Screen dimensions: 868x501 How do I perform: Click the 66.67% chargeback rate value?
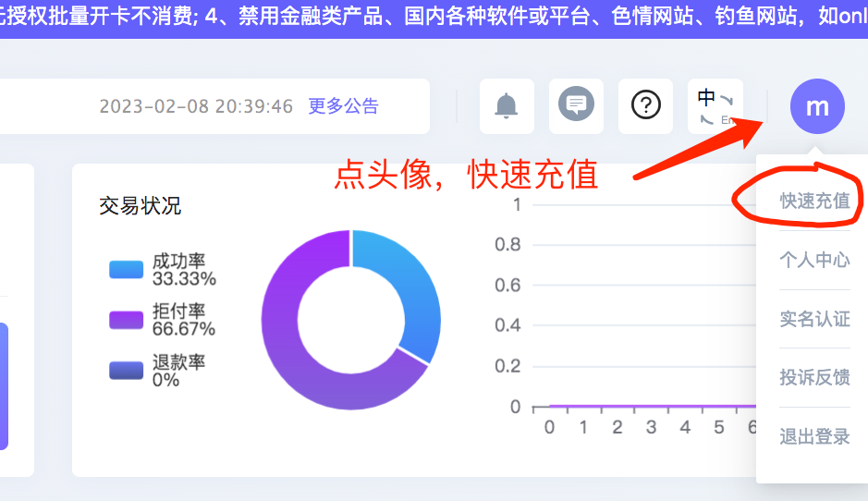tap(184, 329)
